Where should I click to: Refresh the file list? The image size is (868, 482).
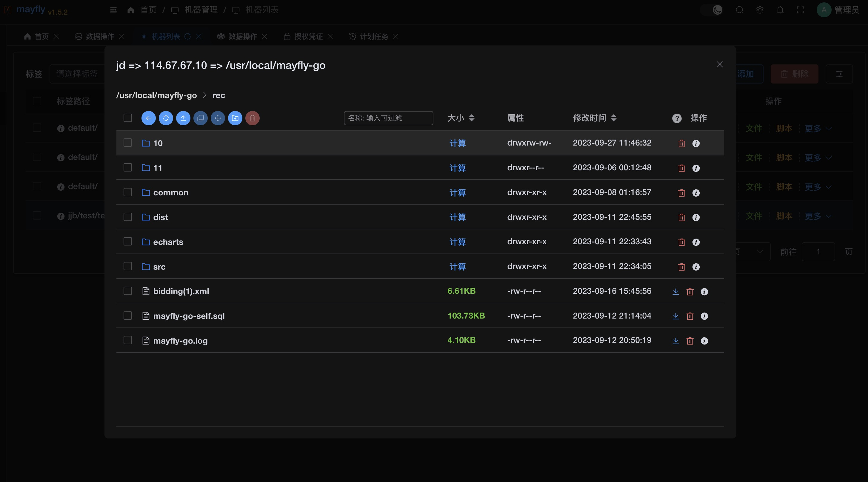click(166, 118)
